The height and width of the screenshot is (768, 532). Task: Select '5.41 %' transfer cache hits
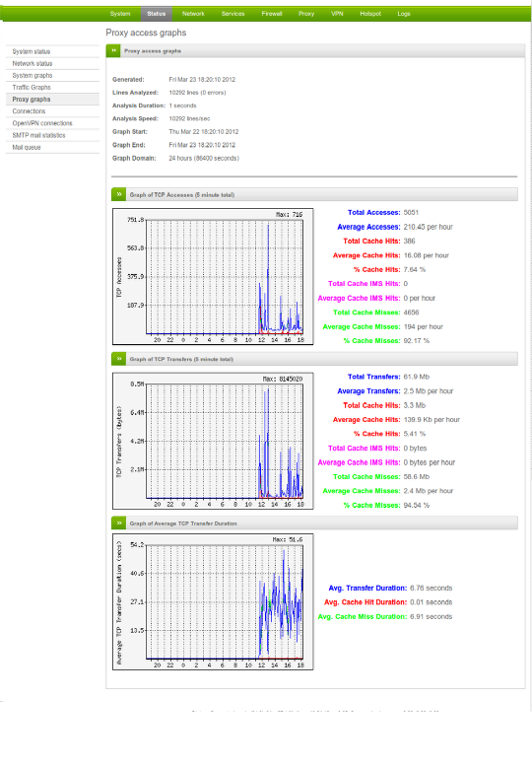click(415, 434)
